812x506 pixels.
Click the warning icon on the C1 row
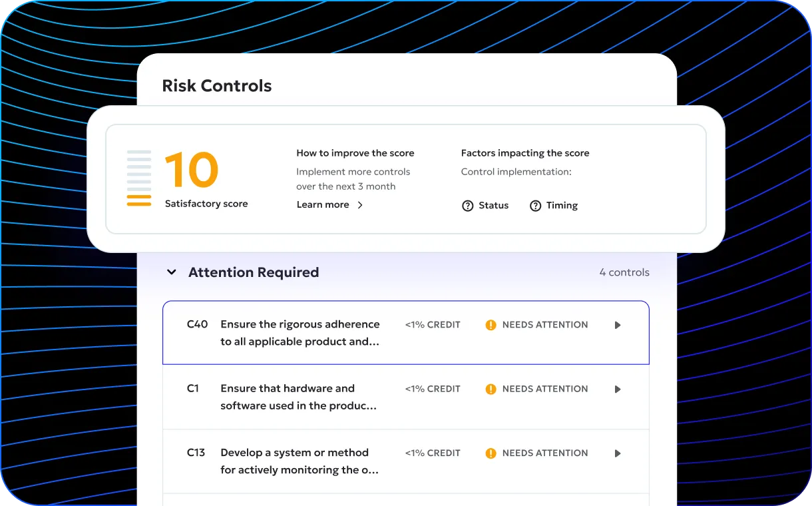click(491, 389)
